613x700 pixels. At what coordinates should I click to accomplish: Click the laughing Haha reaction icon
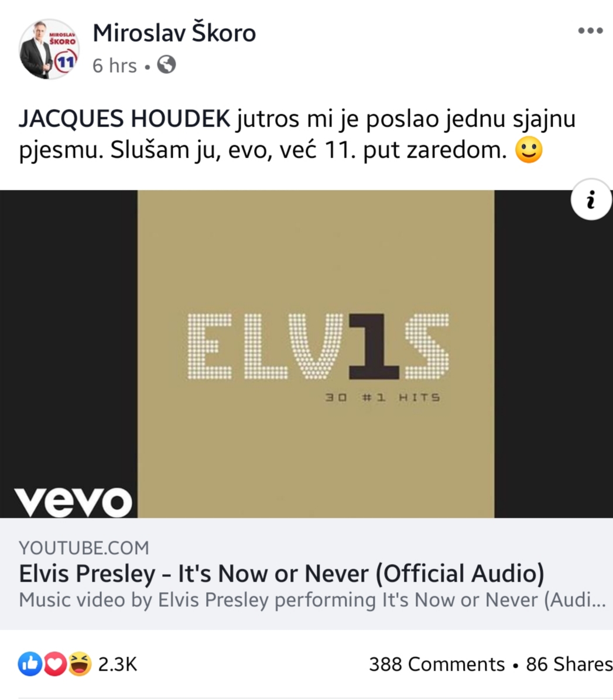click(x=80, y=664)
